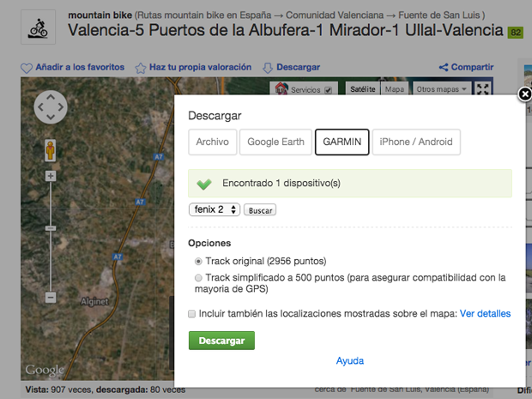The height and width of the screenshot is (399, 532).
Task: Pan the map right with arrow
Action: pos(61,107)
